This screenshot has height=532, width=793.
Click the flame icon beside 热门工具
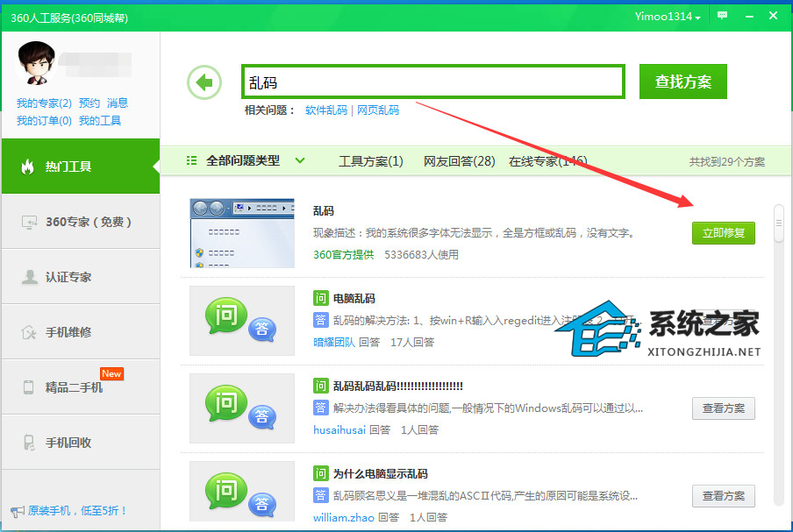(x=27, y=167)
